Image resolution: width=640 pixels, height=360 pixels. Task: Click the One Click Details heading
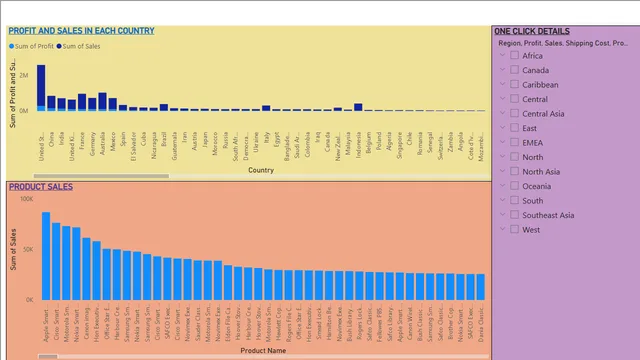pyautogui.click(x=532, y=31)
